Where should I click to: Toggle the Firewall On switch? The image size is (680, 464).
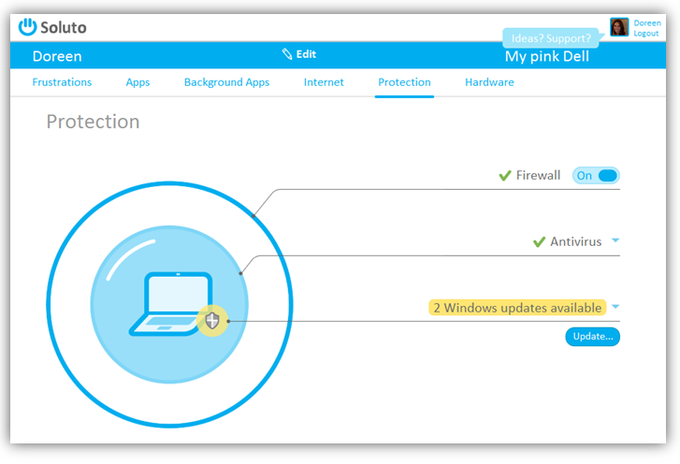[596, 176]
